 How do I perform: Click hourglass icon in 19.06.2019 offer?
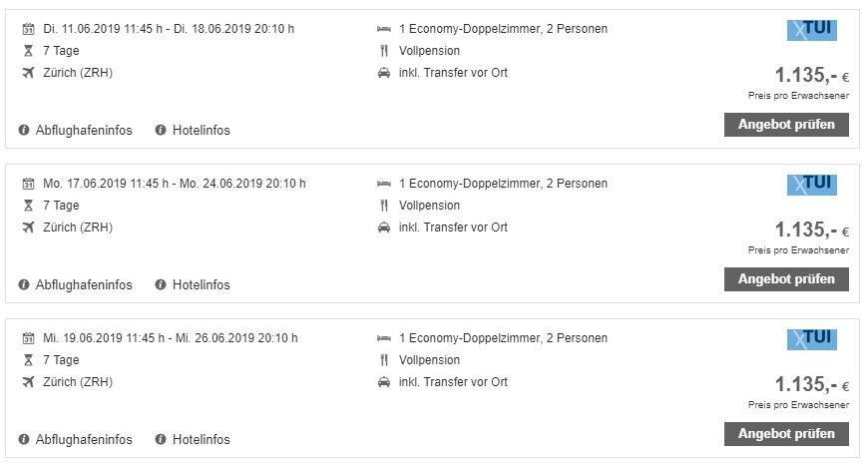(28, 360)
